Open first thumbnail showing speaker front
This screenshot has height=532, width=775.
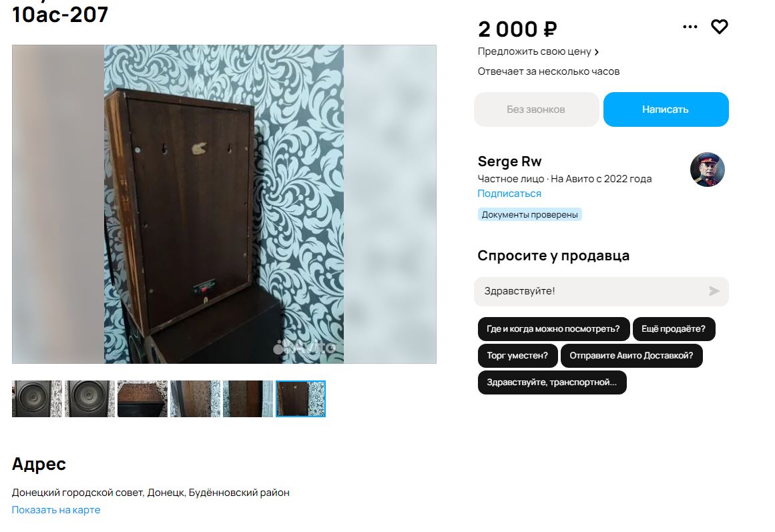point(37,398)
